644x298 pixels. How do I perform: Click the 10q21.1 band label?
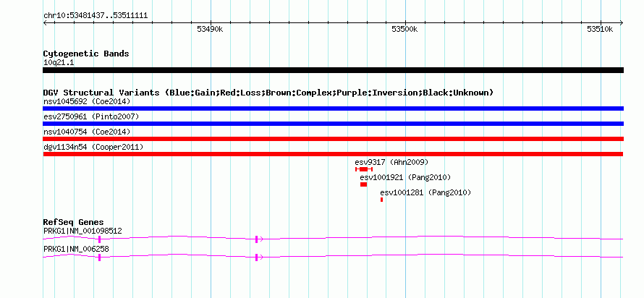(x=59, y=63)
